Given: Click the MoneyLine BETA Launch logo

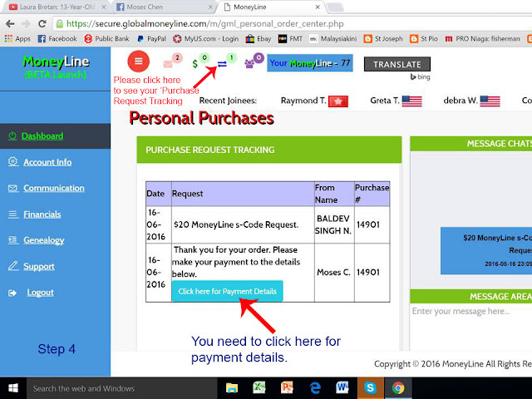Looking at the screenshot, I should 56,67.
